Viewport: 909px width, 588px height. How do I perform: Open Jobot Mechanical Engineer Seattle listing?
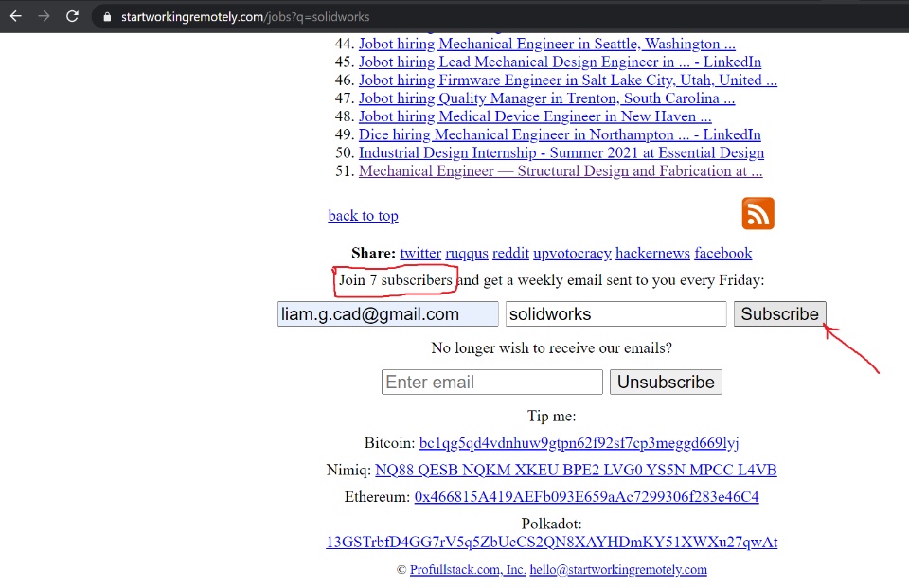pos(546,44)
